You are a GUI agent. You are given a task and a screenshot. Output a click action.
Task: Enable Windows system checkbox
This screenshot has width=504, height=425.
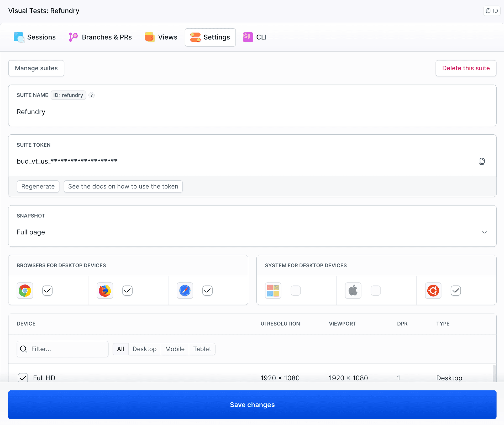(x=296, y=291)
